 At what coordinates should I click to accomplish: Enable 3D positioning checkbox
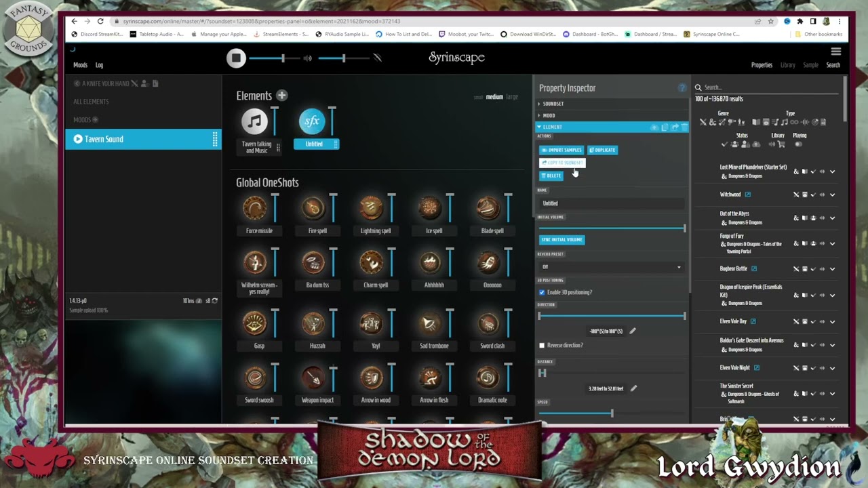coord(542,292)
